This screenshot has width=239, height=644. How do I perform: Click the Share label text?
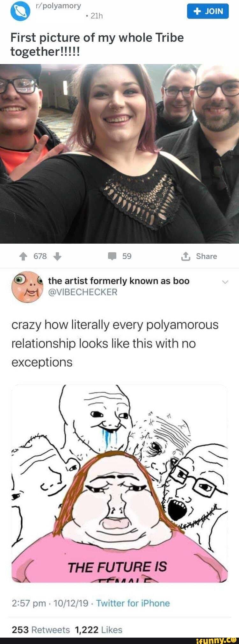pos(206,256)
